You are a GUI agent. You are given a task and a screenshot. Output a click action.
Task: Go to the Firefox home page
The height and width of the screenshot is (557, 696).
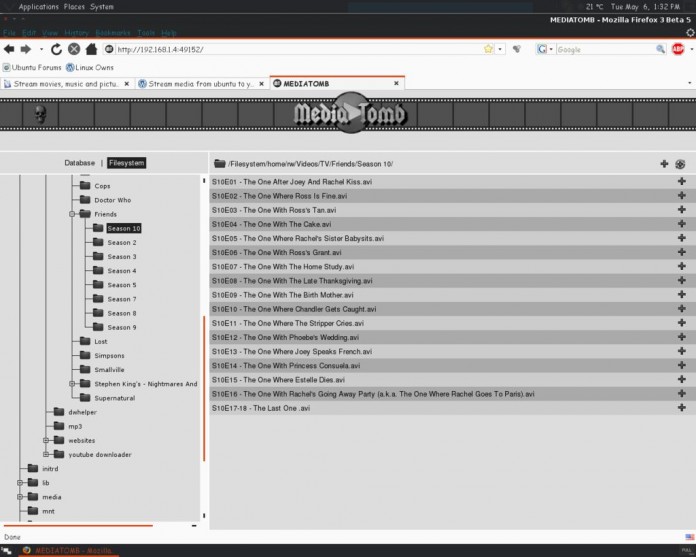(x=91, y=49)
